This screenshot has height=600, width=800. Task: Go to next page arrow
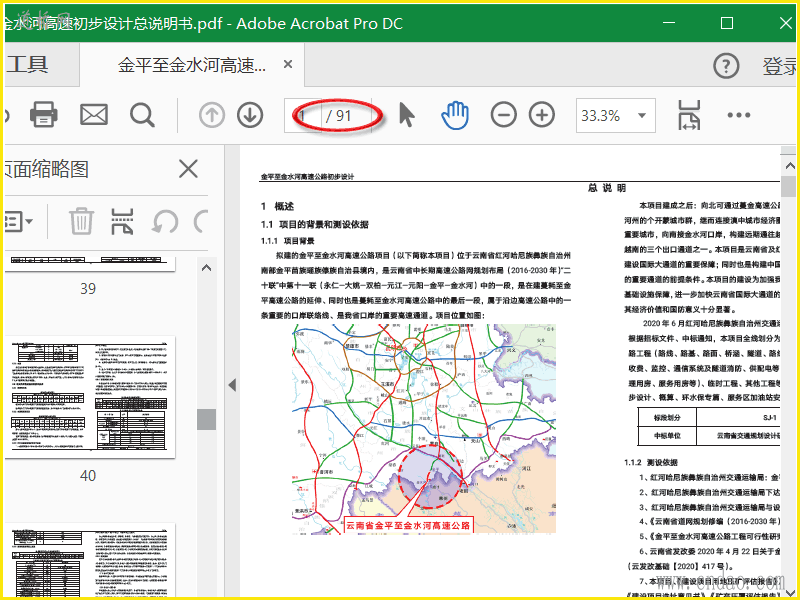250,115
